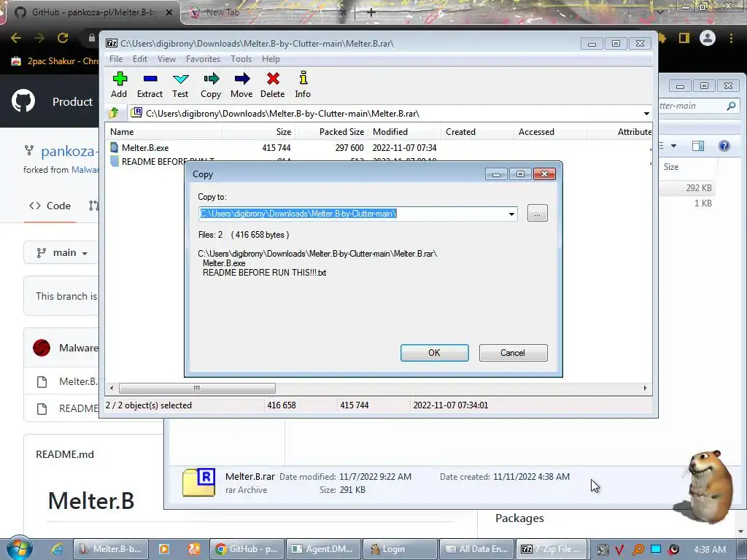This screenshot has width=747, height=560.
Task: Open the Help menu in 7-Zip
Action: [271, 59]
